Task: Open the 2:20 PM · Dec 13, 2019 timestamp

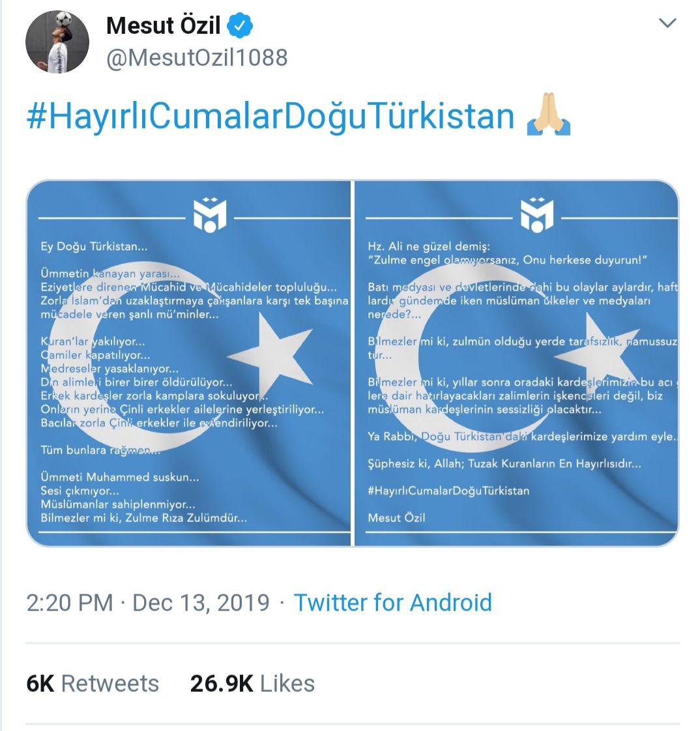Action: click(x=148, y=603)
